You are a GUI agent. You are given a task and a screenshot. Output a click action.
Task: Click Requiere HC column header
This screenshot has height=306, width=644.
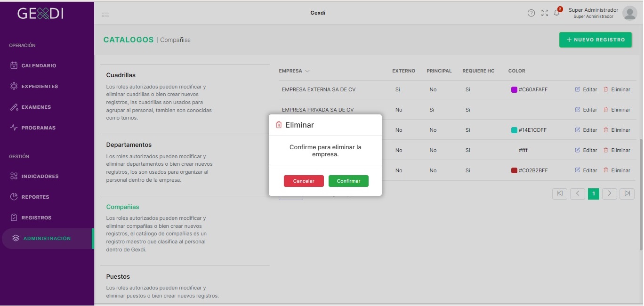pyautogui.click(x=478, y=71)
